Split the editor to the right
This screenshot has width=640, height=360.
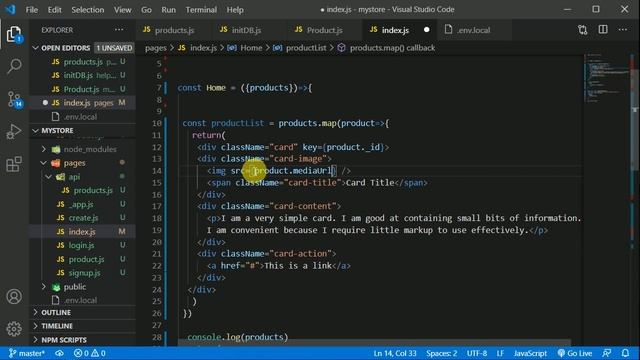point(603,30)
